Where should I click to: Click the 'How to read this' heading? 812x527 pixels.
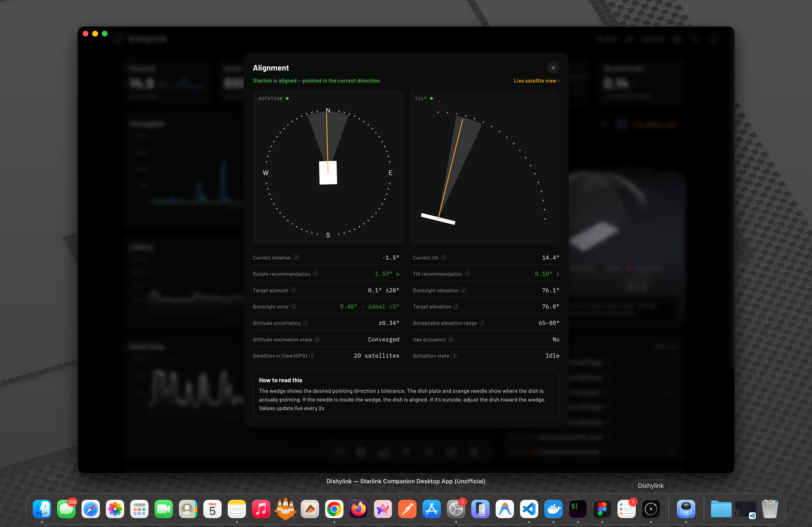[x=280, y=380]
